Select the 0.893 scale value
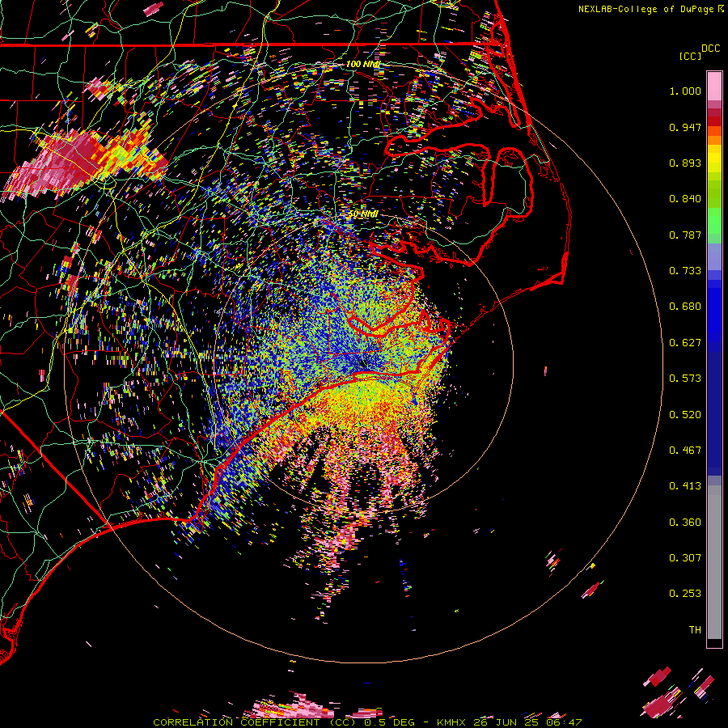The image size is (728, 728). point(685,163)
